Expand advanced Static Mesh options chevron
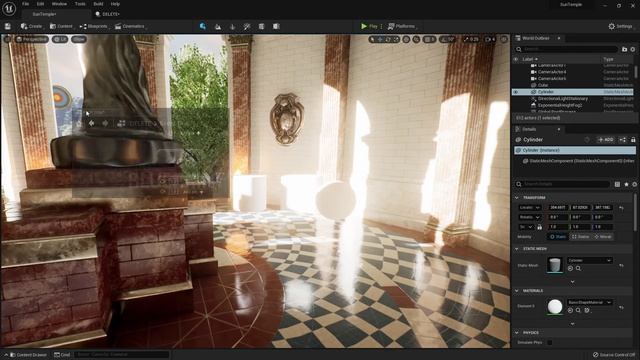Screen dimensions: 640x360 pyautogui.click(x=572, y=282)
